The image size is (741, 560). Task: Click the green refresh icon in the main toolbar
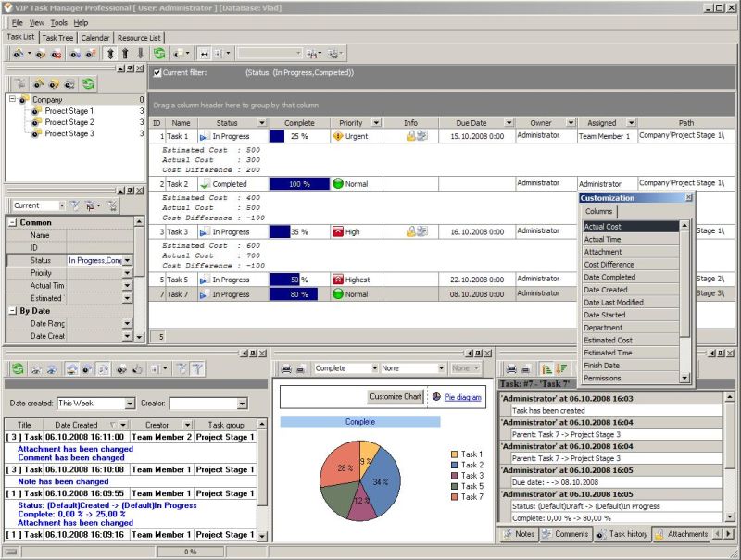pyautogui.click(x=159, y=54)
